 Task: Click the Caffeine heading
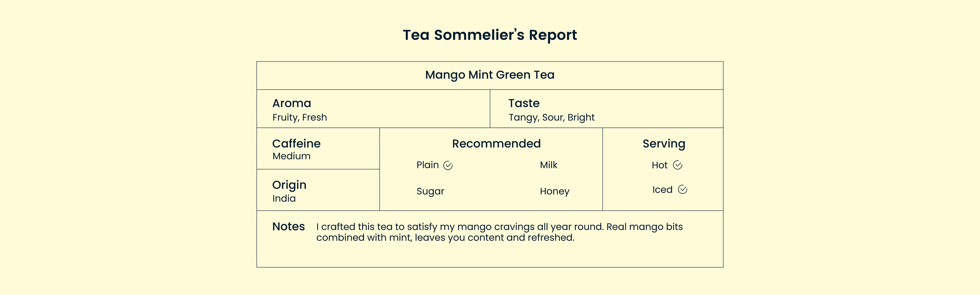[296, 144]
